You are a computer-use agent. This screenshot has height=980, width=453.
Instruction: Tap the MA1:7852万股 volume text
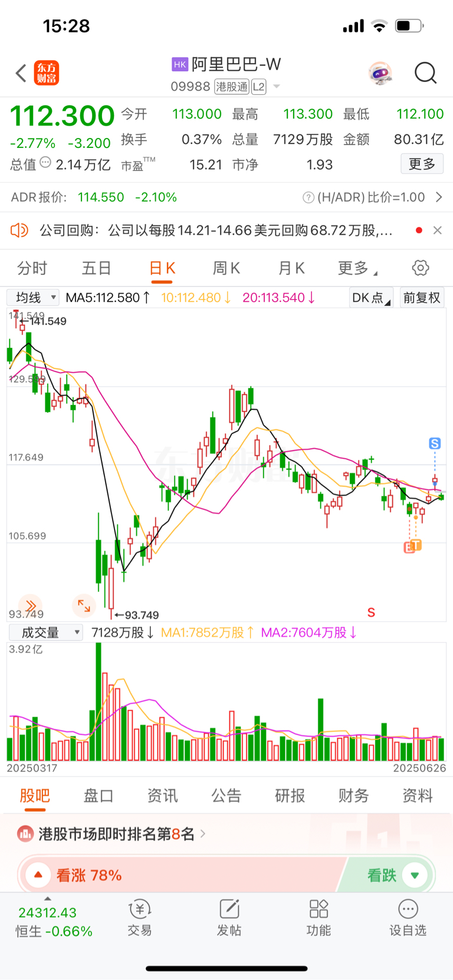pos(208,633)
